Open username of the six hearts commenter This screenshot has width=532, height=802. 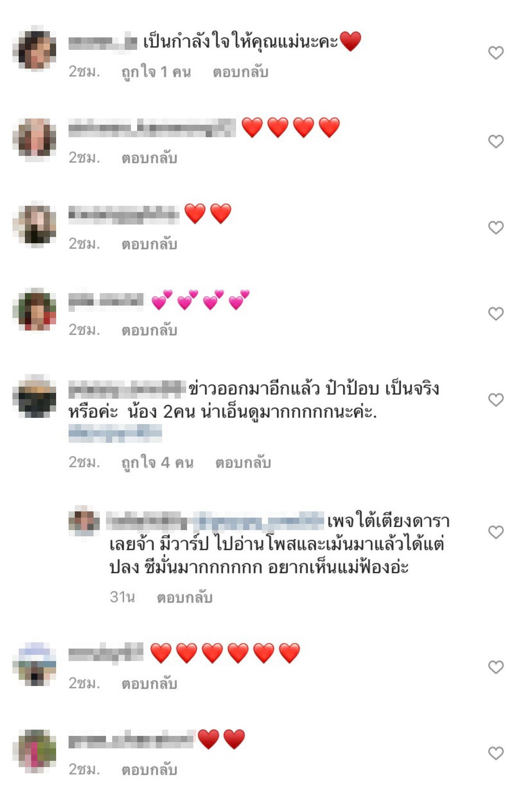pos(106,653)
